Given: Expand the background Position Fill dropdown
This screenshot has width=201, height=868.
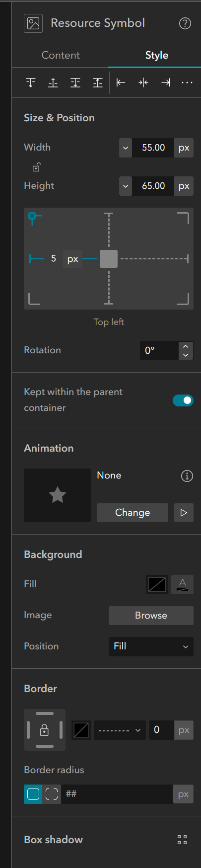Looking at the screenshot, I should pos(151,646).
